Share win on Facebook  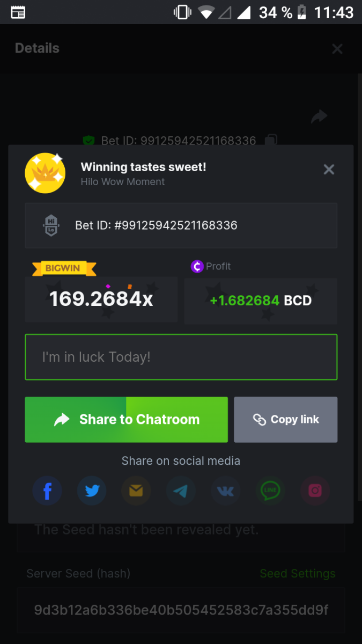pos(47,491)
